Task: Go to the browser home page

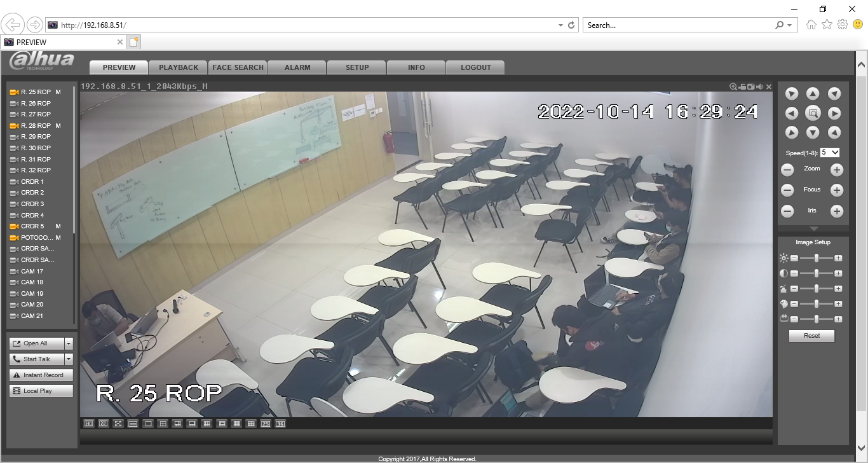Action: click(x=811, y=25)
